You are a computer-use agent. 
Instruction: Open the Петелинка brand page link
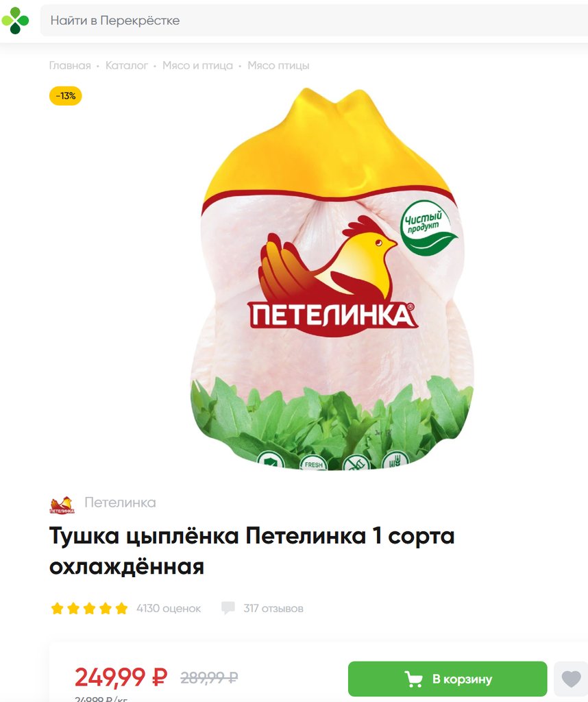(120, 503)
